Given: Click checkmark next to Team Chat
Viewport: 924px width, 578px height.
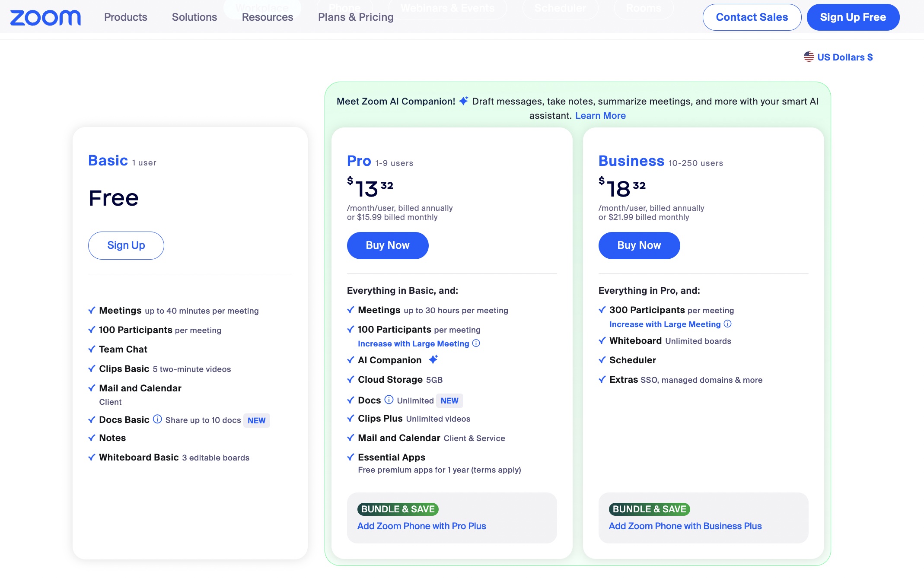Looking at the screenshot, I should pyautogui.click(x=92, y=349).
